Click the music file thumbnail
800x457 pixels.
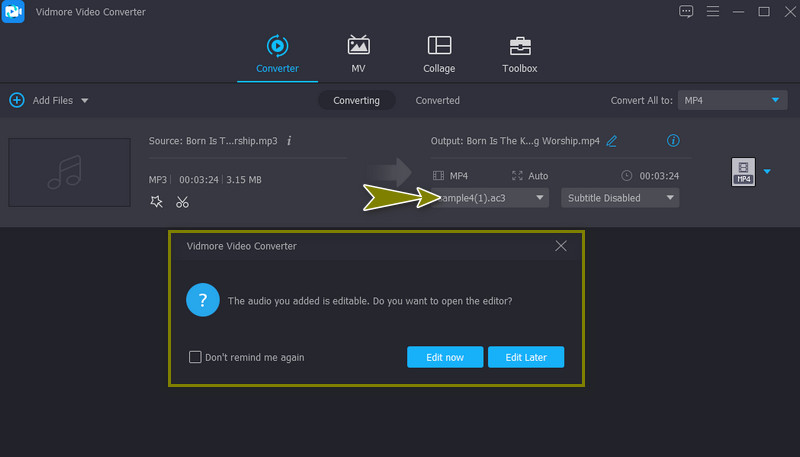click(69, 172)
